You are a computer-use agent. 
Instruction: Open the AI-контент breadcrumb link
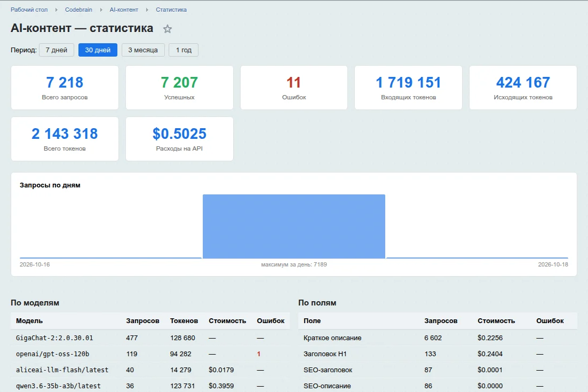pyautogui.click(x=124, y=10)
